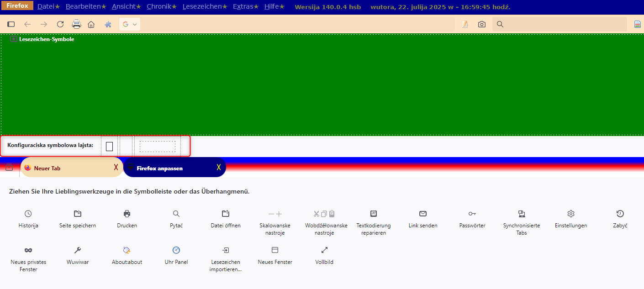This screenshot has width=644, height=289.
Task: Click the date and time text in the menu bar
Action: click(440, 7)
